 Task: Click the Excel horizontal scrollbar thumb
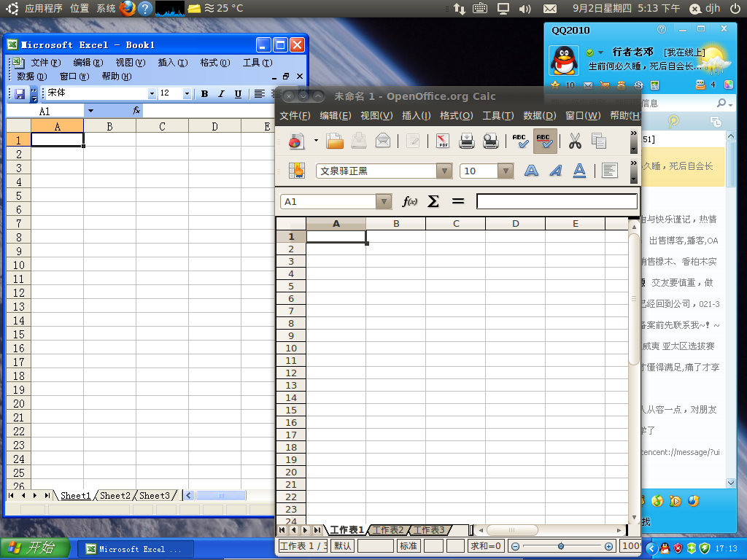pos(220,496)
